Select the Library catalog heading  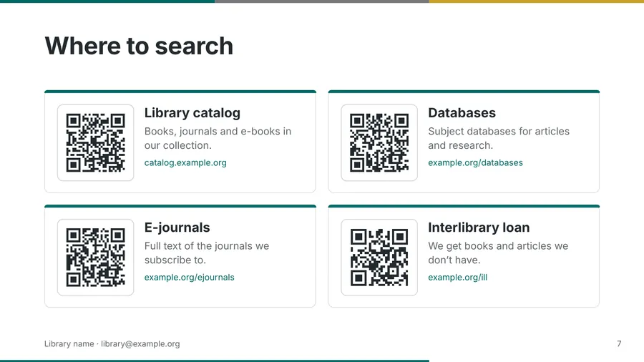pyautogui.click(x=192, y=113)
